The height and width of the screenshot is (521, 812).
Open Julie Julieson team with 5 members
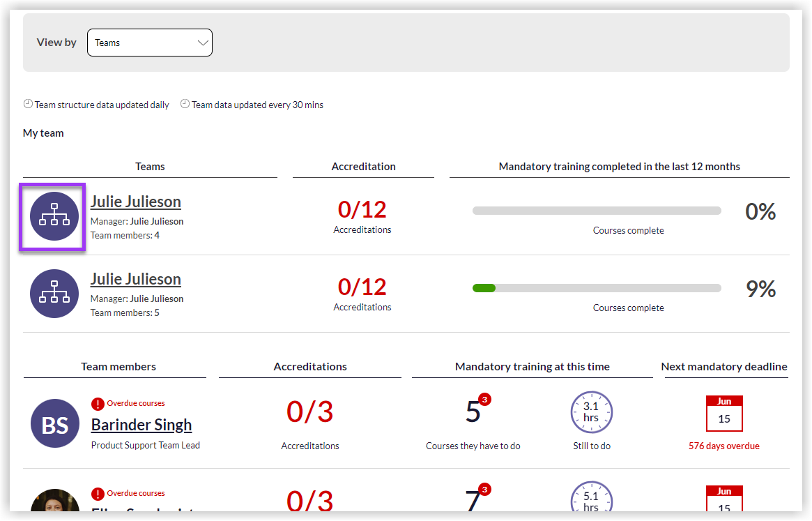pyautogui.click(x=136, y=280)
